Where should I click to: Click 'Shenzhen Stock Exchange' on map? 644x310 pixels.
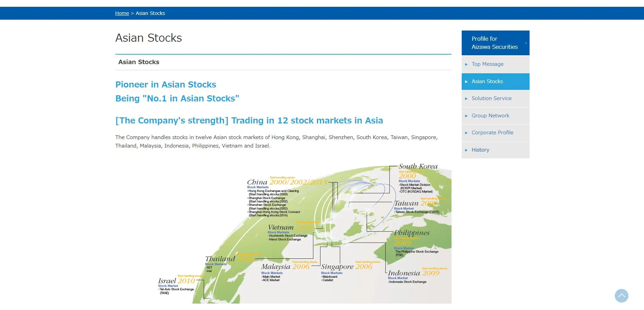tap(267, 205)
